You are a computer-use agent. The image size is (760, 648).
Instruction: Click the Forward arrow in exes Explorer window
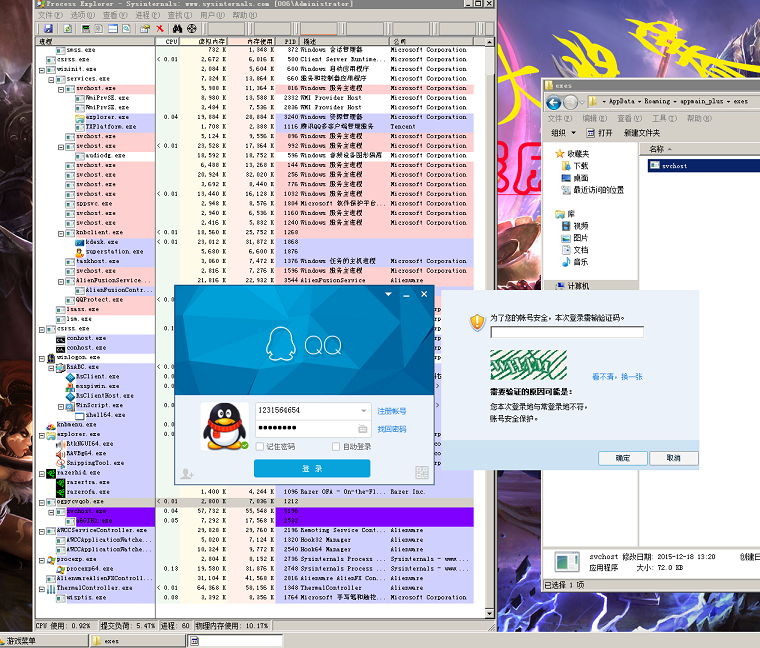(571, 102)
